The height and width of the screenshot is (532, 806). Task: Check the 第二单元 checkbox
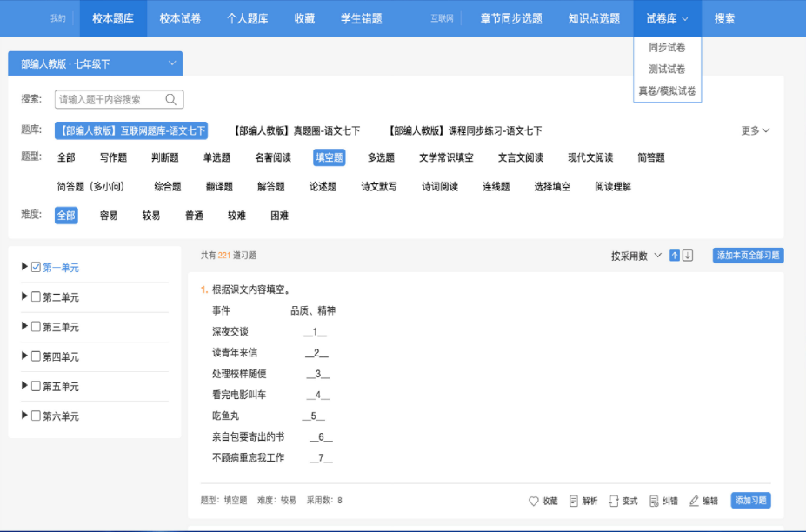coord(36,297)
